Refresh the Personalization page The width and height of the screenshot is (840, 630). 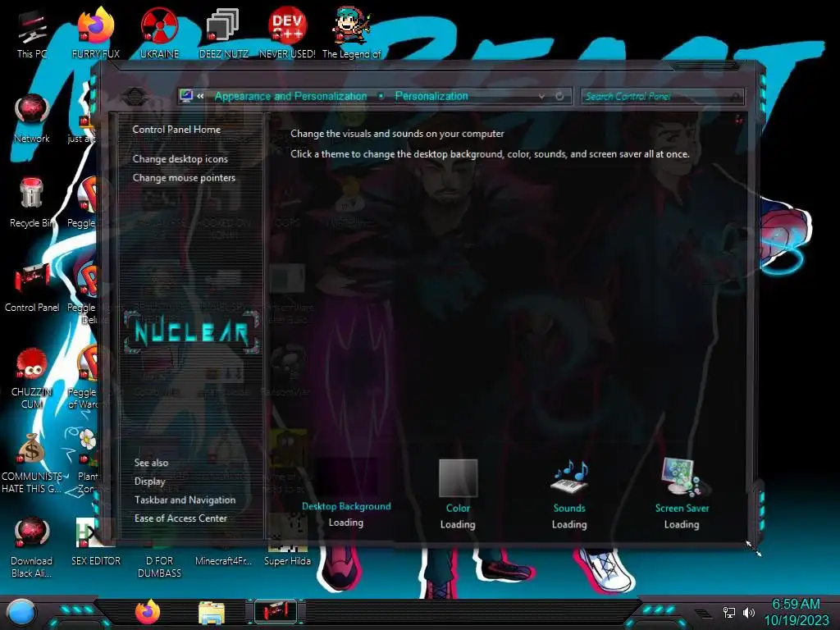[x=559, y=96]
